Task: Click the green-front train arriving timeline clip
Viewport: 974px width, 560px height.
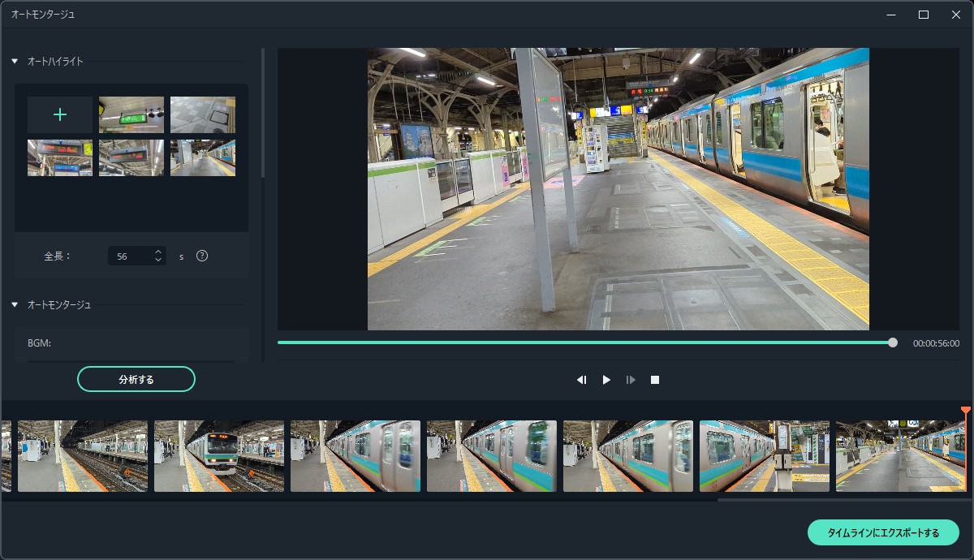Action: (x=219, y=455)
